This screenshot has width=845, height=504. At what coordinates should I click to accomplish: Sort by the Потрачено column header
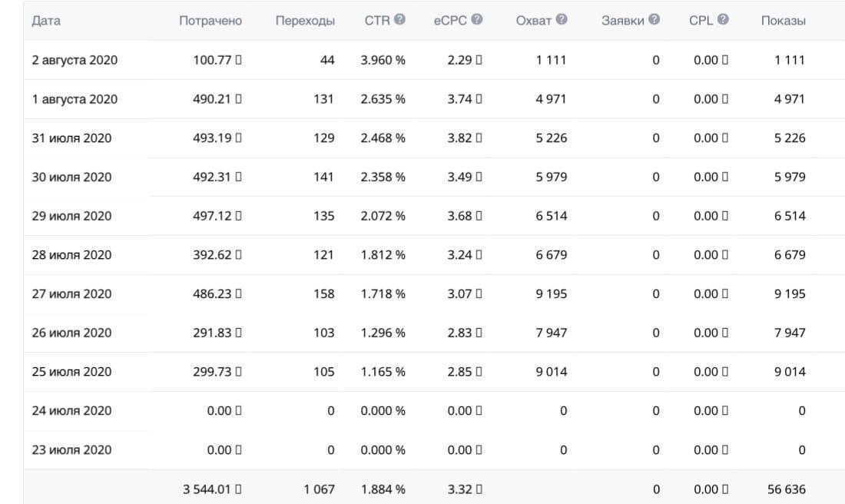click(x=210, y=21)
